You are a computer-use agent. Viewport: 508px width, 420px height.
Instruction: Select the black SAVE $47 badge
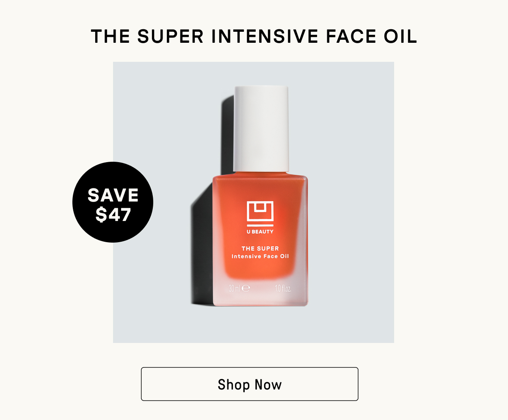point(113,202)
